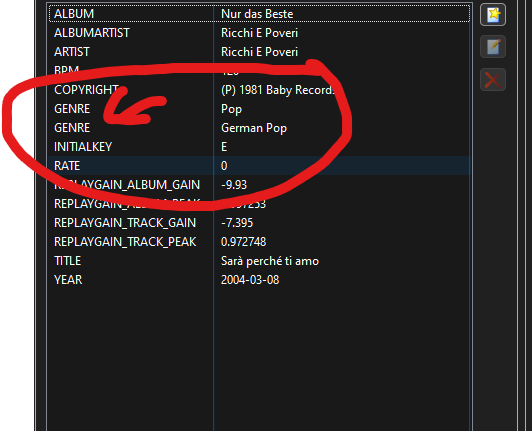Select the GENRE row with German Pop
This screenshot has width=532, height=431.
[x=260, y=128]
